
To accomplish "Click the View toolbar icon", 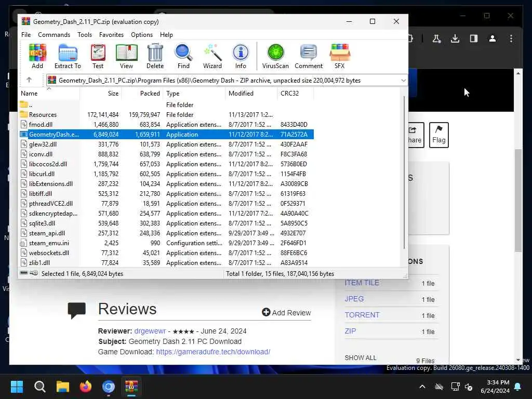I will pyautogui.click(x=127, y=56).
